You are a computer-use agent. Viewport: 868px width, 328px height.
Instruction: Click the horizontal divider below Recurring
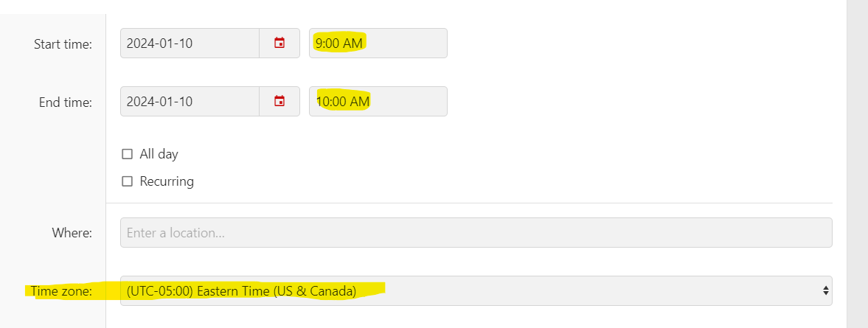470,203
